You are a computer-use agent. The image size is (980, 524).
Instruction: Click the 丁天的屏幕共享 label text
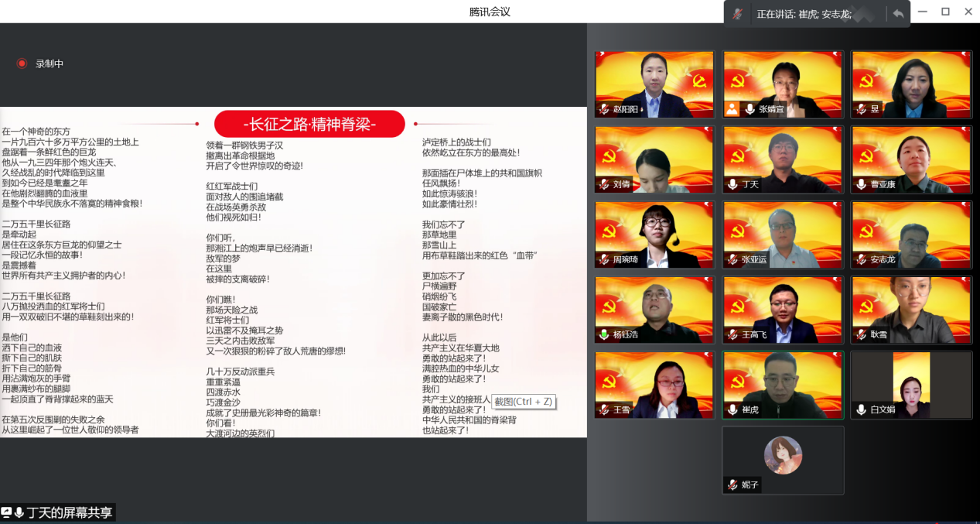click(x=70, y=512)
